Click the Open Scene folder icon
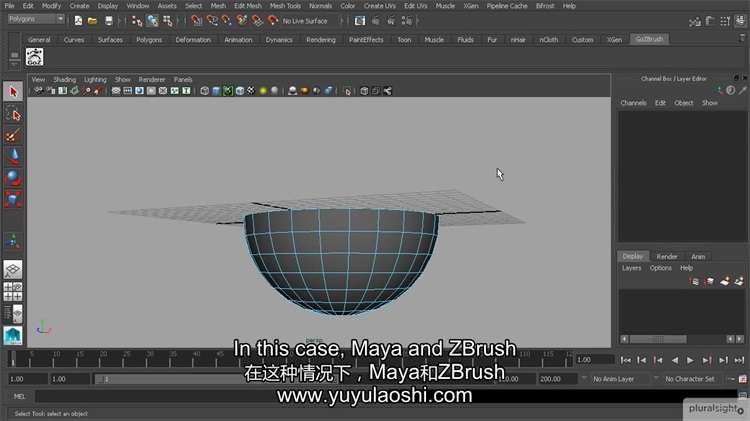This screenshot has height=421, width=750. click(92, 21)
